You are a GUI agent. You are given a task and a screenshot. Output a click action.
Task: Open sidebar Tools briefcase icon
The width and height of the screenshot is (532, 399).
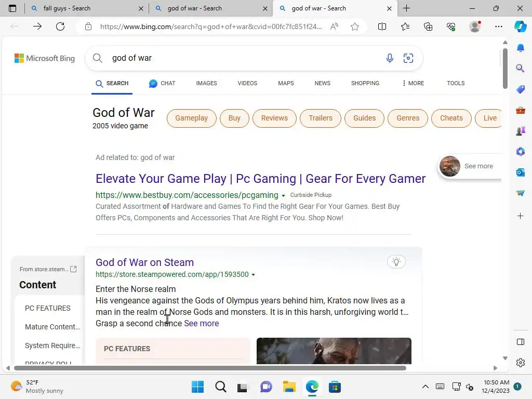[x=521, y=110]
